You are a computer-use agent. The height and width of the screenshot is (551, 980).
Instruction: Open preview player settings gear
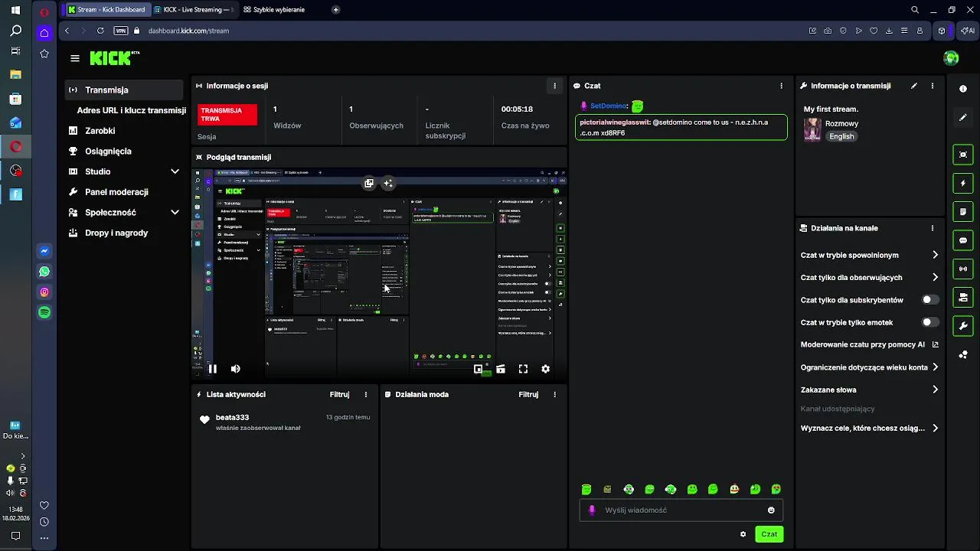545,369
